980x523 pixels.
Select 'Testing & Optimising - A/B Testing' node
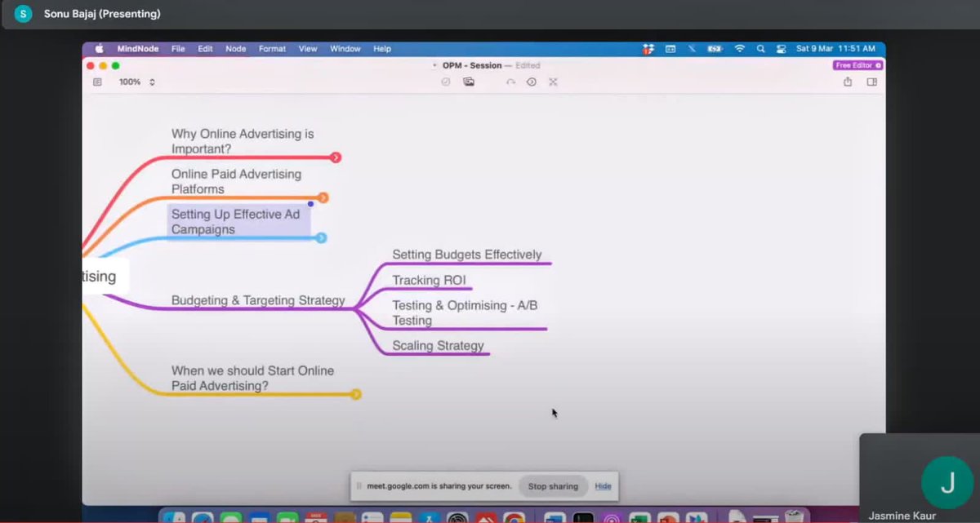click(x=465, y=312)
